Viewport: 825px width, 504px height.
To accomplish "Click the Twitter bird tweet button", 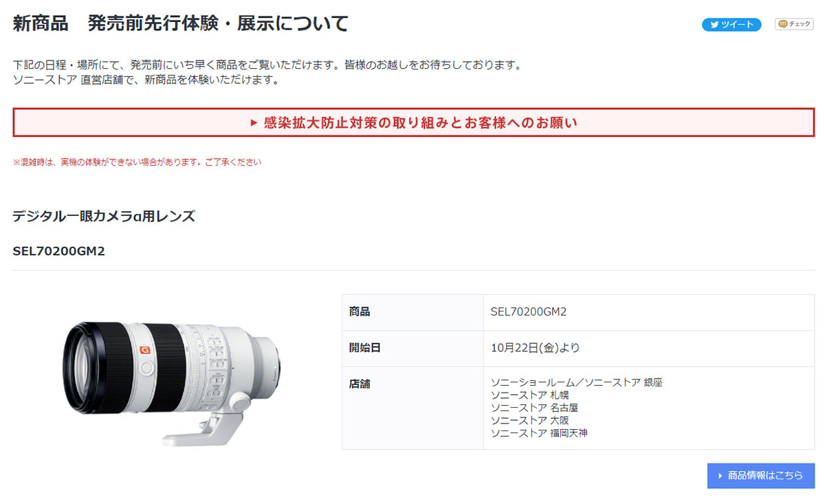I will pos(731,25).
